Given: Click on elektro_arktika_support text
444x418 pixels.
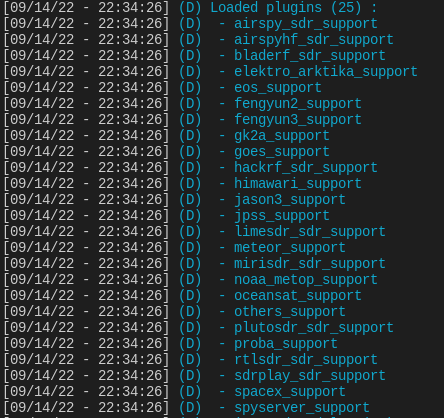Looking at the screenshot, I should pos(326,72).
